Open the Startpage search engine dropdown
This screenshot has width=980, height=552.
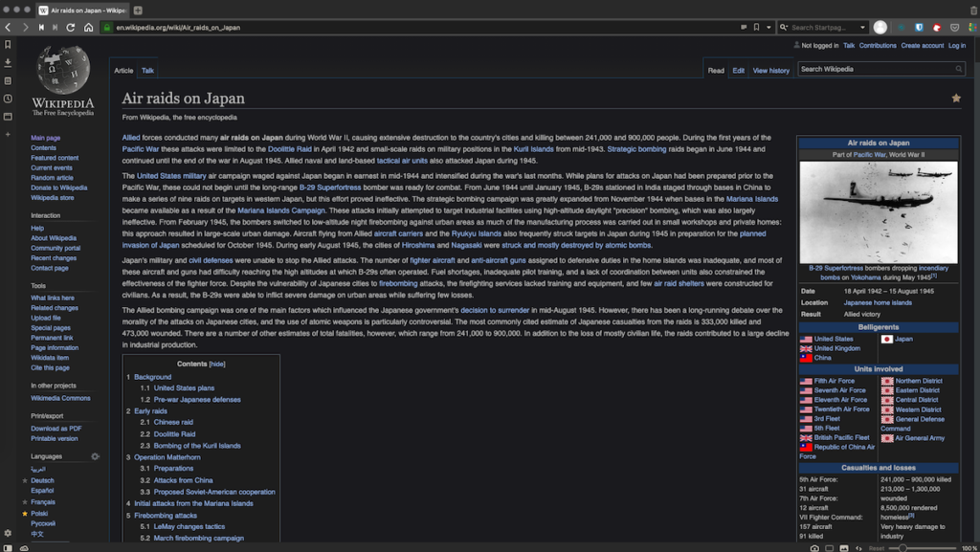click(x=784, y=28)
